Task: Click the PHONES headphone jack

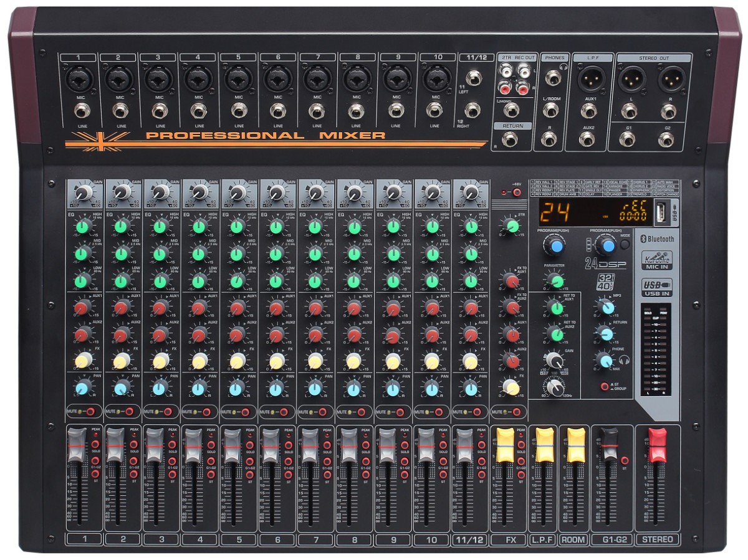Action: tap(552, 78)
